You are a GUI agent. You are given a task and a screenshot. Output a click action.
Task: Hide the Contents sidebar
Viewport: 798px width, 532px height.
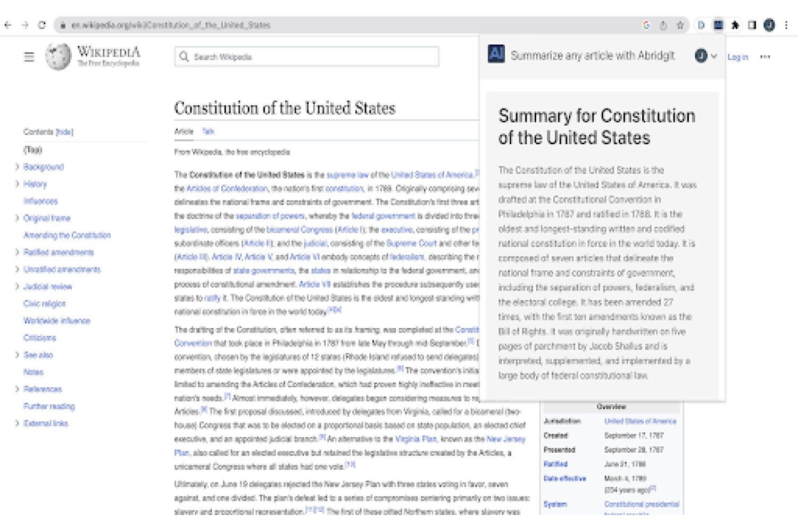64,132
